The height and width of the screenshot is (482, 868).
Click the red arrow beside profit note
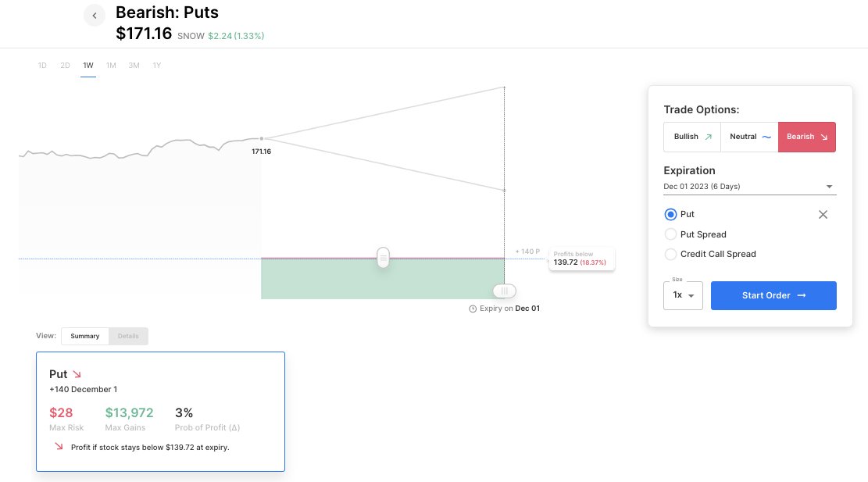(59, 446)
